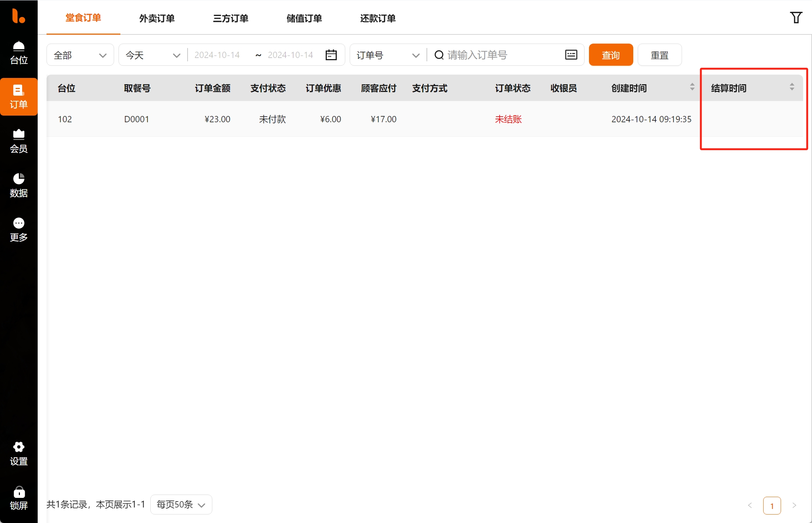812x523 pixels.
Task: Click the 取餐号 column header
Action: 137,88
